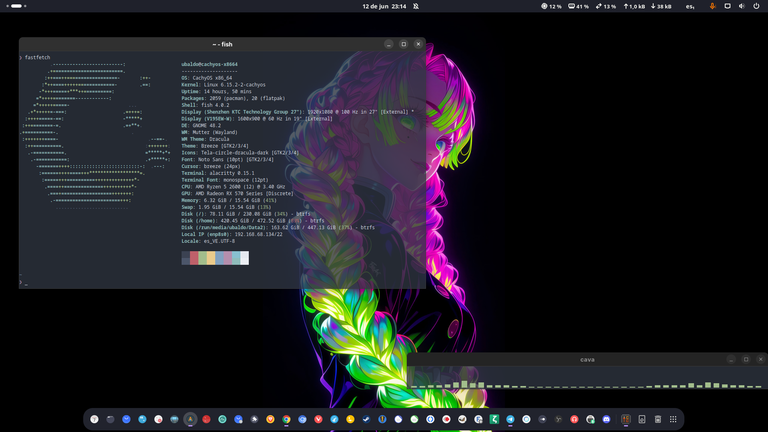Click the red color block in fastfetch palette
This screenshot has width=768, height=432.
click(x=194, y=258)
